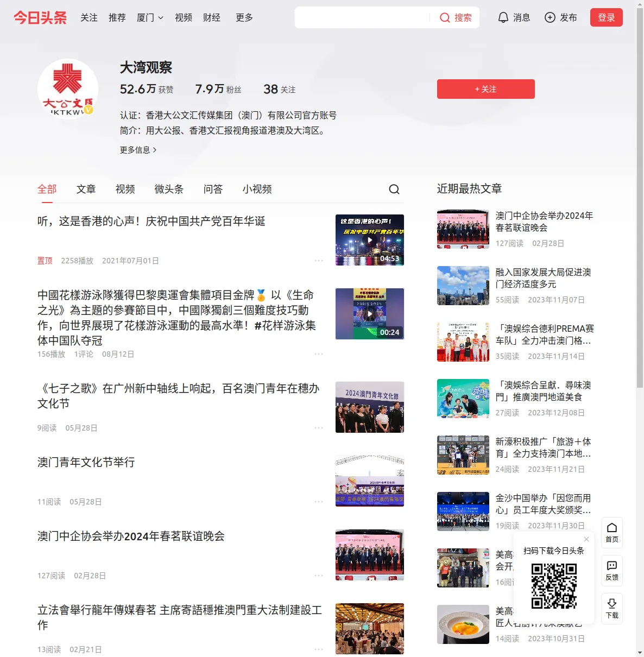Click sidebar thumbnail for 金沙中国 awards article
This screenshot has height=657, width=644.
pos(463,511)
